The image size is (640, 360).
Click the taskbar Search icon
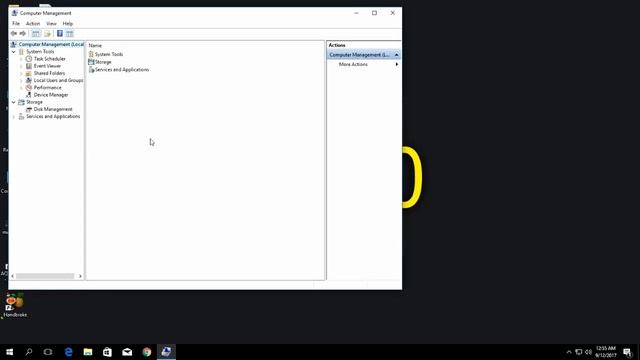29,352
